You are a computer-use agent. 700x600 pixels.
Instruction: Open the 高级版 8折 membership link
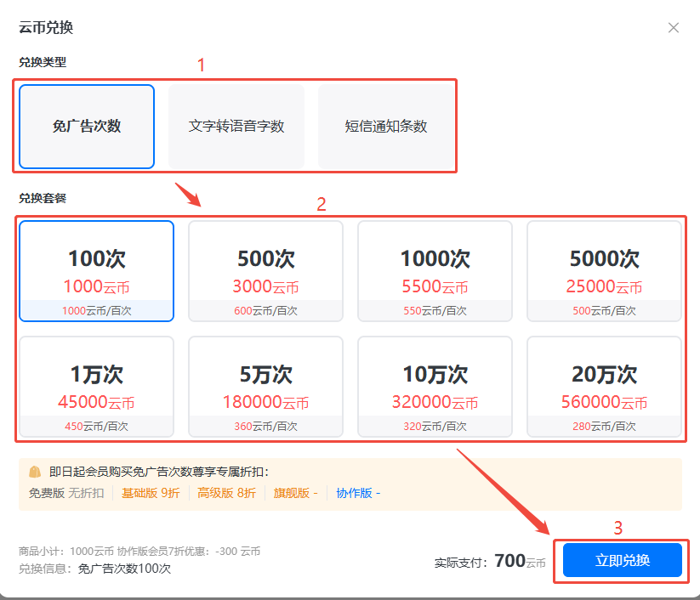tap(226, 493)
